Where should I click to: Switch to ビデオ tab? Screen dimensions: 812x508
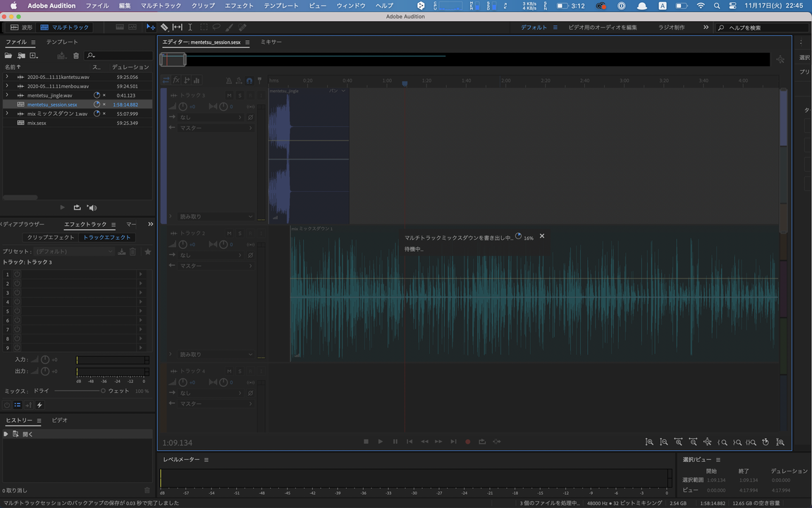[x=59, y=421]
